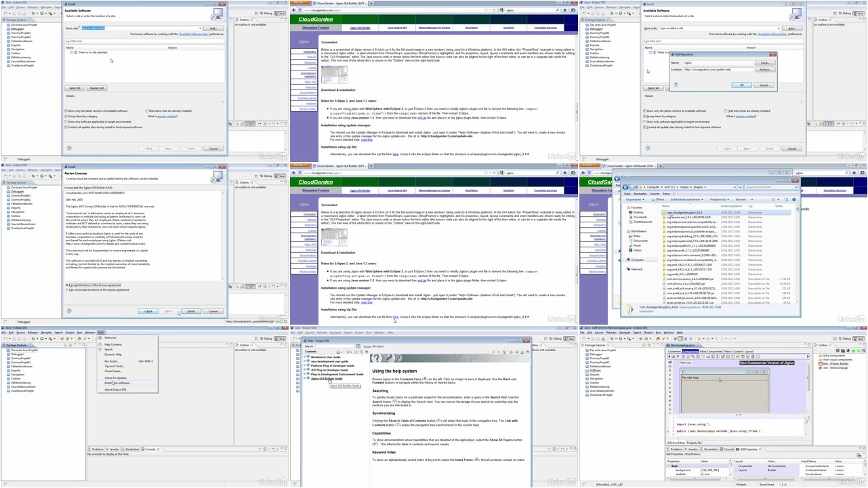This screenshot has height=488, width=868.
Task: Click the Favoriten star icon in Explorer window
Action: [629, 207]
